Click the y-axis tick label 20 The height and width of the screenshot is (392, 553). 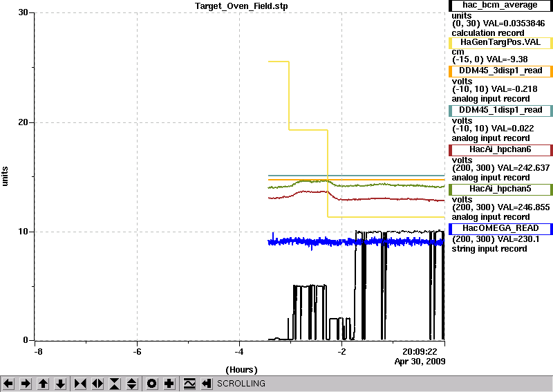[x=23, y=122]
